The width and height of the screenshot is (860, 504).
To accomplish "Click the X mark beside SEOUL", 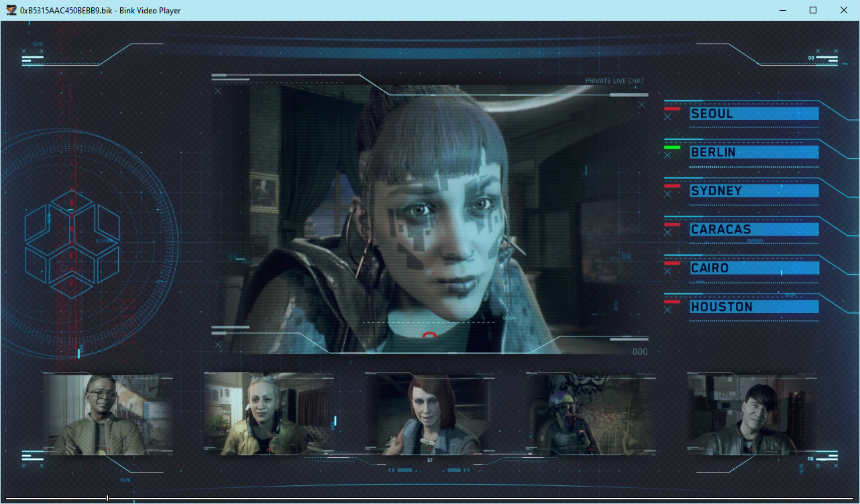I will (667, 117).
